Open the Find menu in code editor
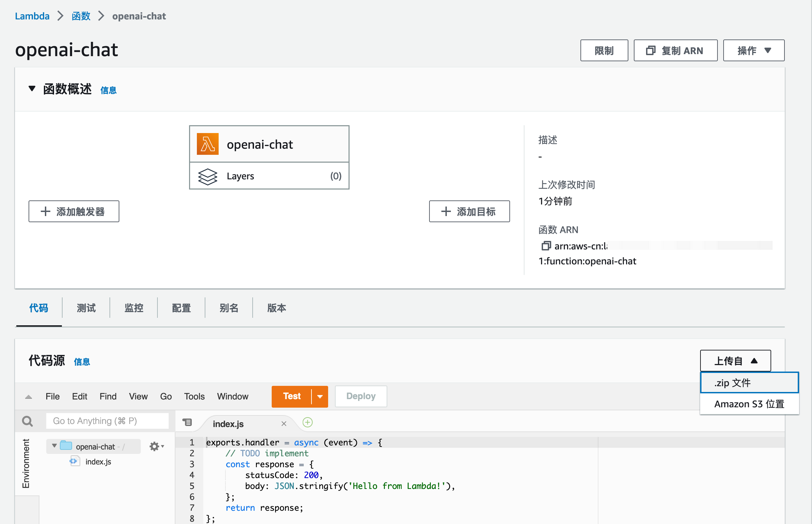Image resolution: width=812 pixels, height=524 pixels. coord(108,396)
